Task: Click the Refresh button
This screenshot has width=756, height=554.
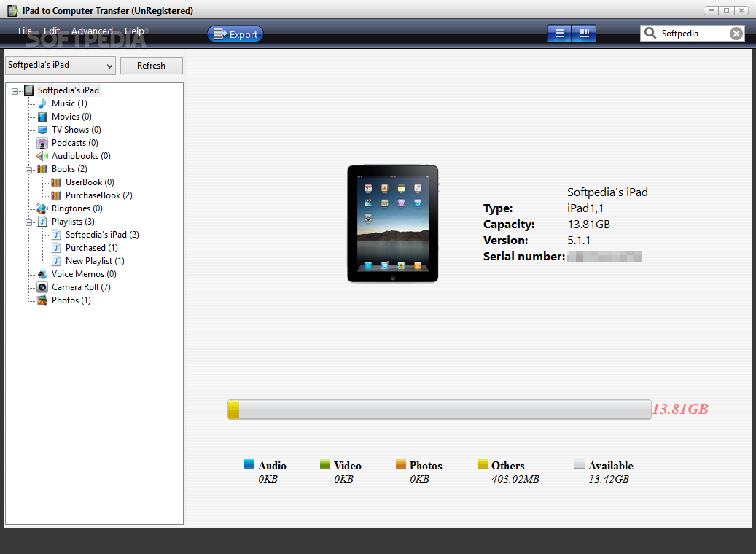Action: (152, 66)
